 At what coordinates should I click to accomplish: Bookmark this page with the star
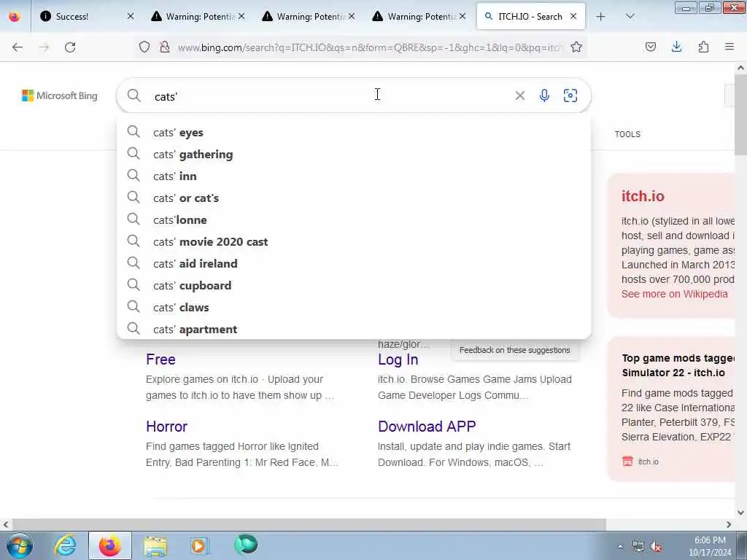click(576, 47)
